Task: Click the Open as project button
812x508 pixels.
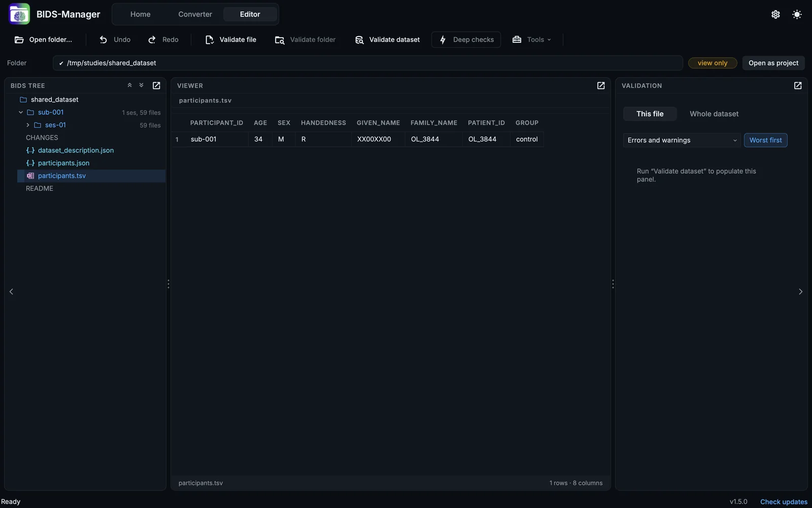Action: pyautogui.click(x=773, y=63)
